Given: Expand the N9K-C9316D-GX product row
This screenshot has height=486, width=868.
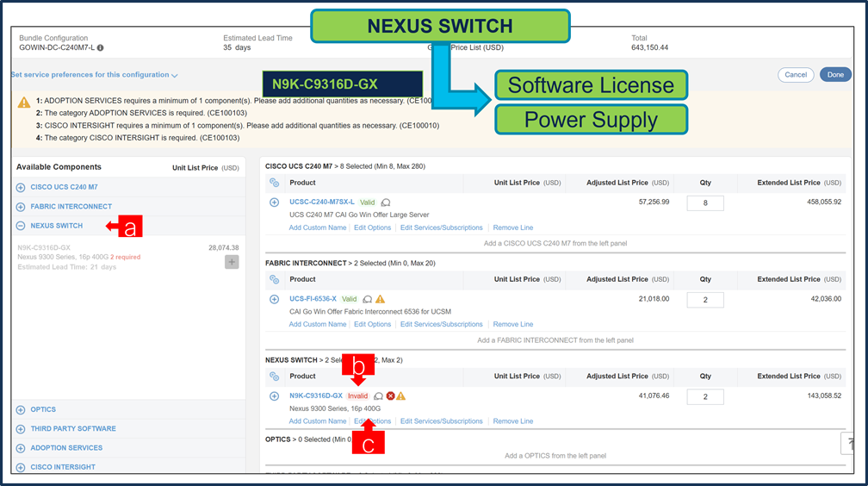Looking at the screenshot, I should coord(274,396).
